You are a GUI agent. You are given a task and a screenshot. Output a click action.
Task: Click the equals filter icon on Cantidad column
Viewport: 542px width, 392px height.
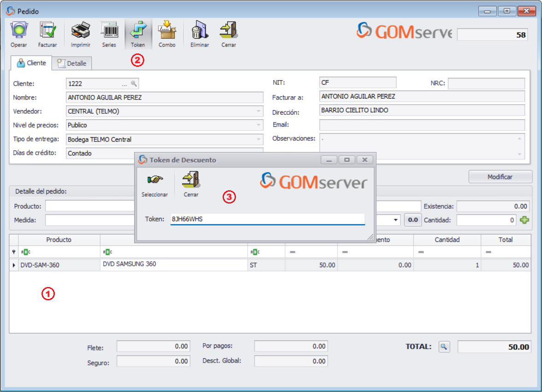tap(421, 252)
